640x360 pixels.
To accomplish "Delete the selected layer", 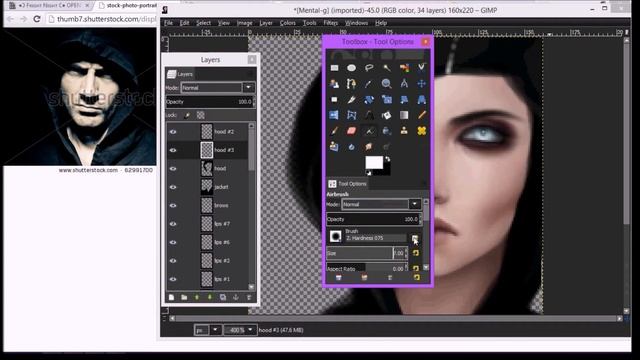I will coord(249,297).
